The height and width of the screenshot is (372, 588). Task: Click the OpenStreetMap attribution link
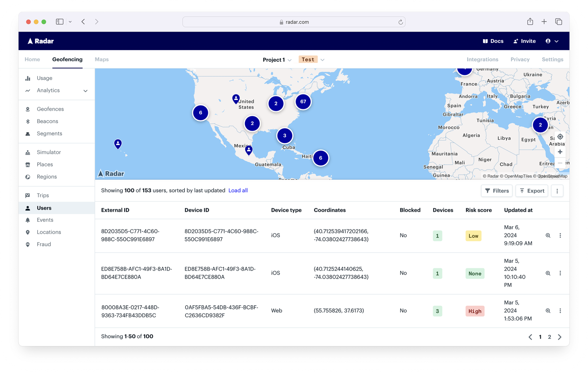pos(550,176)
